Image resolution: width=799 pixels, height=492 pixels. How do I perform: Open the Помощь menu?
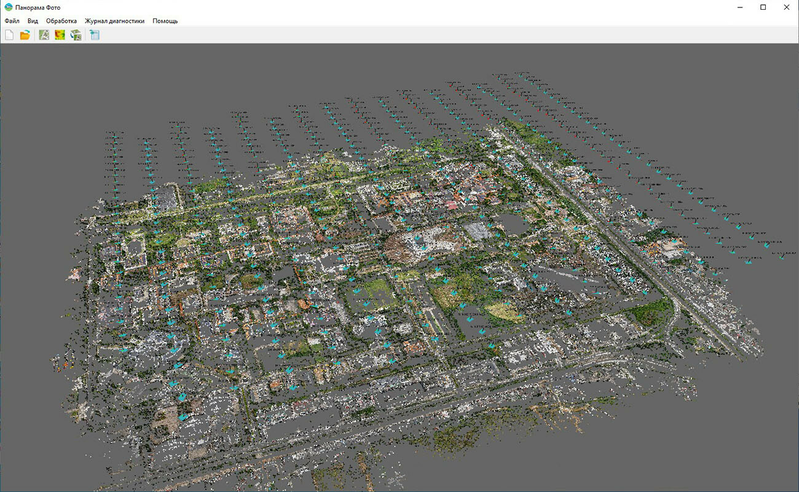pyautogui.click(x=165, y=21)
